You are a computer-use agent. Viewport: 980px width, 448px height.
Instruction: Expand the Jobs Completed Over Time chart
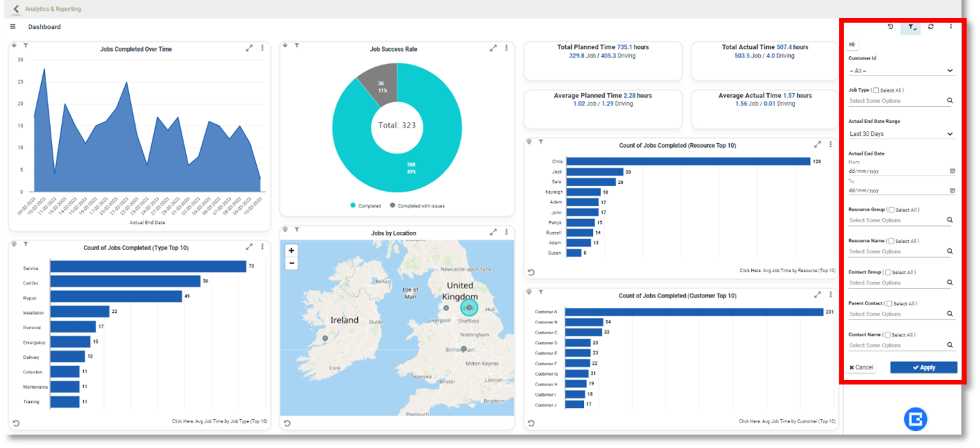point(249,48)
